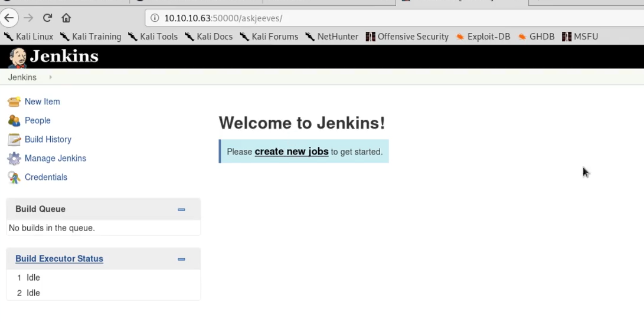This screenshot has width=644, height=322.
Task: Open the Credentials keys icon
Action: tap(14, 177)
